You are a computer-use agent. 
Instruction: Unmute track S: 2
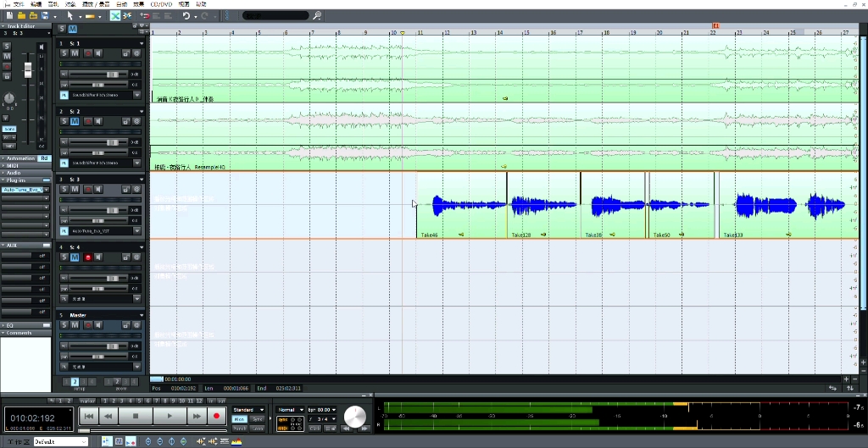coord(75,121)
